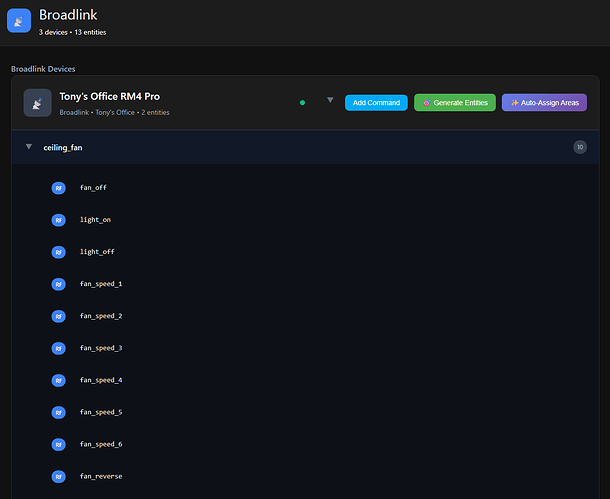Click the Broadlink page title
Viewport: 610px width, 499px height.
click(68, 15)
